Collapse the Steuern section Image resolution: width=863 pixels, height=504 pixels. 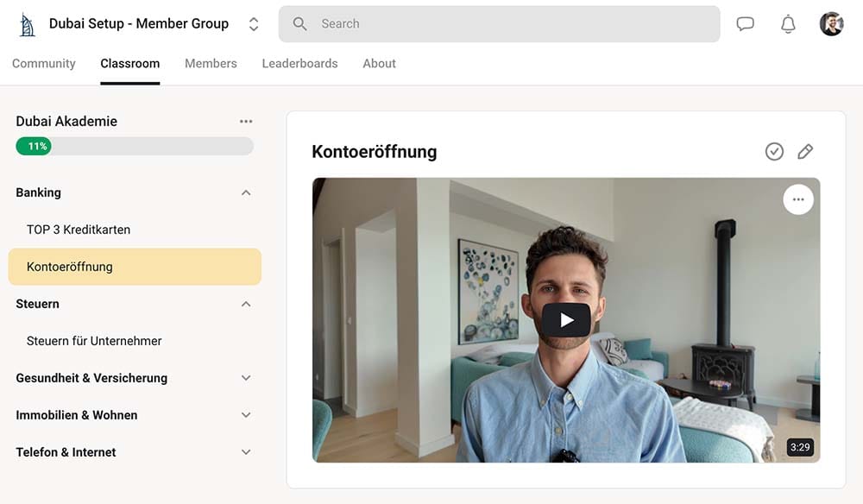(x=246, y=304)
